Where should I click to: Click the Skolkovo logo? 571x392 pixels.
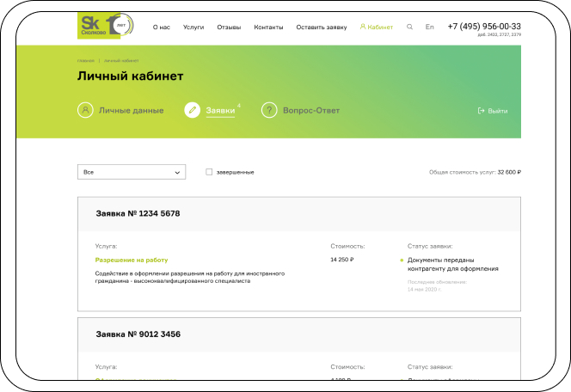106,26
